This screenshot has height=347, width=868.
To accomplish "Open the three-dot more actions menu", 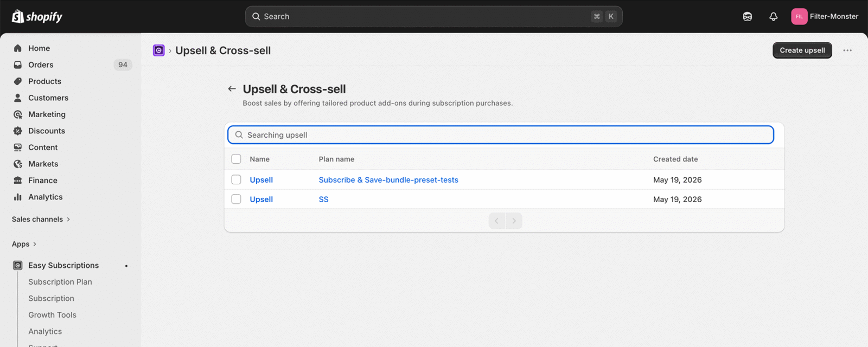I will [x=847, y=50].
